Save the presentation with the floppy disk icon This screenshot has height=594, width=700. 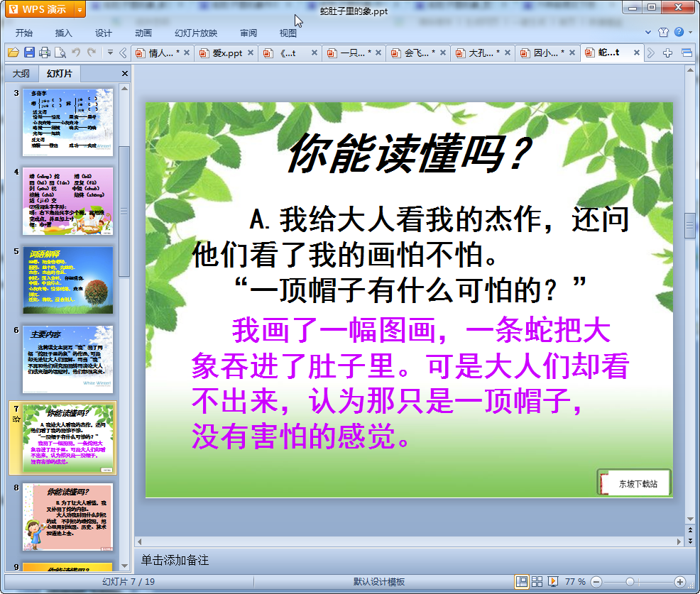click(30, 53)
